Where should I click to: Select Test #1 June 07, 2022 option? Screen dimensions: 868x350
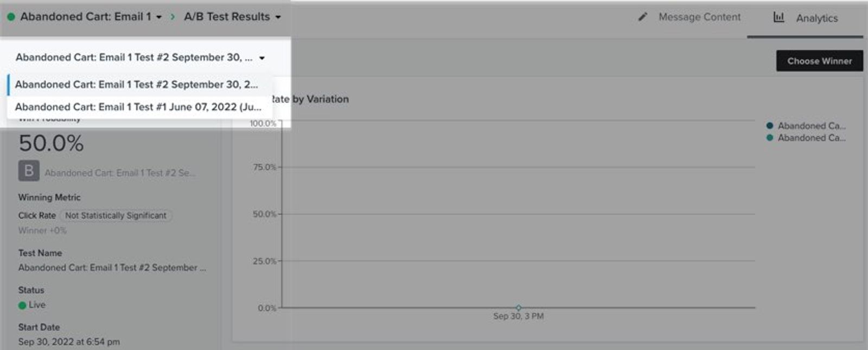click(x=139, y=107)
